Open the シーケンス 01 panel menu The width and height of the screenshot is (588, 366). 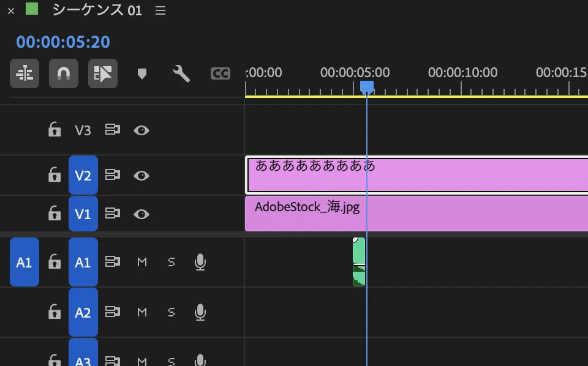point(160,10)
